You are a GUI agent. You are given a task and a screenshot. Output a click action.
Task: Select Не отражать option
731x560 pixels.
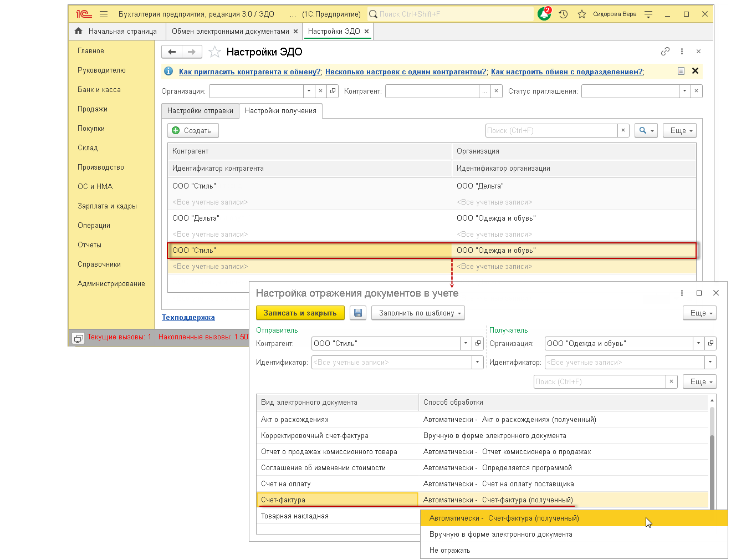tap(574, 550)
